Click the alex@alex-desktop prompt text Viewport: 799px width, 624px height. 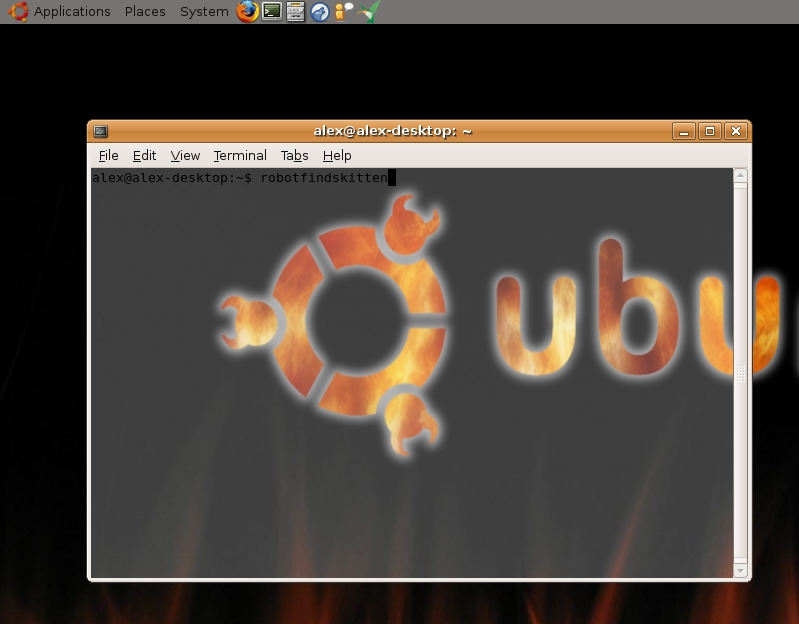172,178
